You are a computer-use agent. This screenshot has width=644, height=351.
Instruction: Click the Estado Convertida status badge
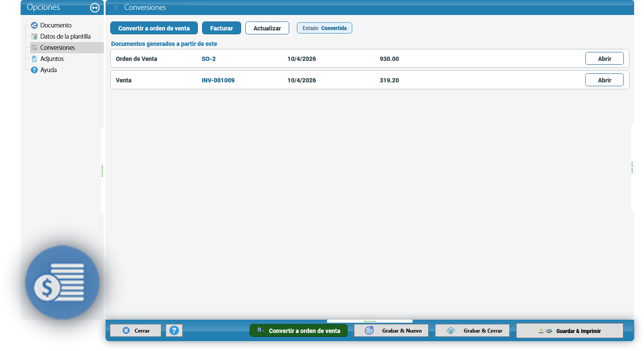pyautogui.click(x=324, y=28)
